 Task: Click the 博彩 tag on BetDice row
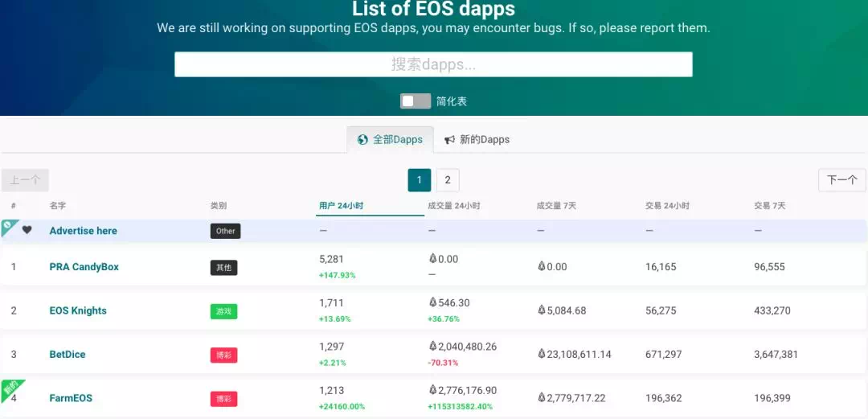[x=223, y=355]
